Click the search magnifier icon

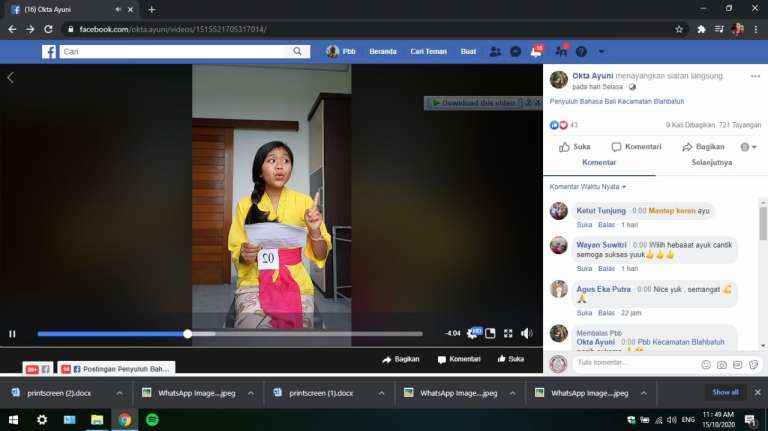click(297, 51)
